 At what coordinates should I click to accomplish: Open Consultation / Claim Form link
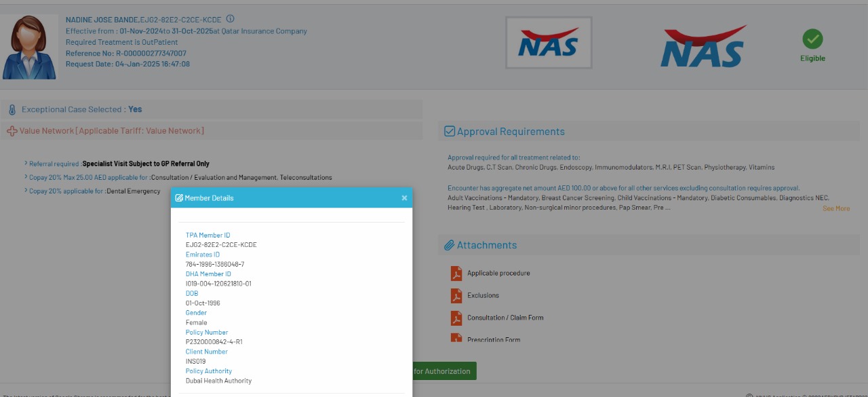[x=505, y=318]
